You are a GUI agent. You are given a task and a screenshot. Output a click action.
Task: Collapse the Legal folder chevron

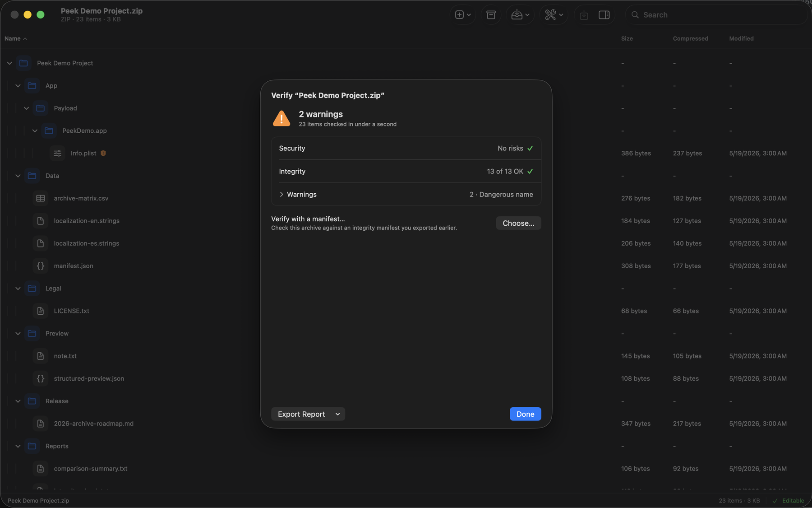coord(18,289)
